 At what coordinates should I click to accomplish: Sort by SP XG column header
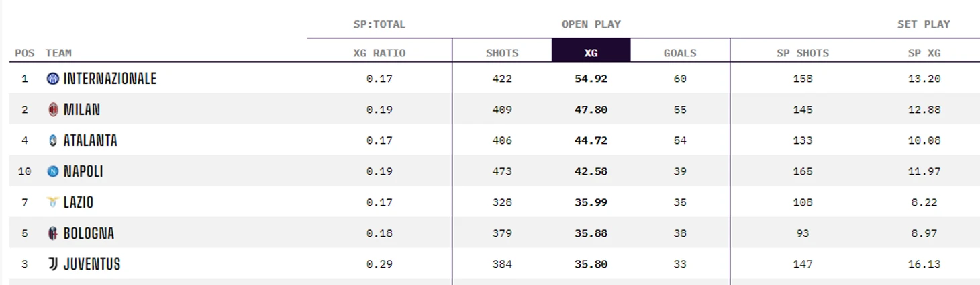click(924, 53)
